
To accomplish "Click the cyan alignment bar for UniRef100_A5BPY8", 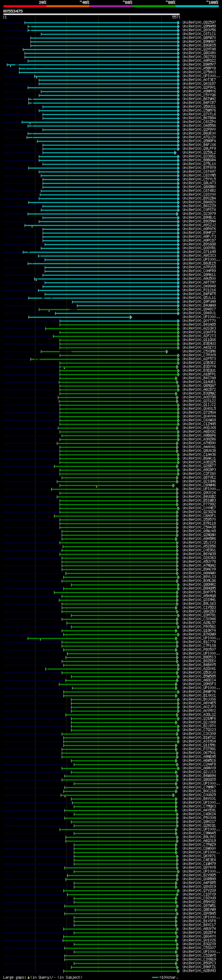I will tap(99, 68).
